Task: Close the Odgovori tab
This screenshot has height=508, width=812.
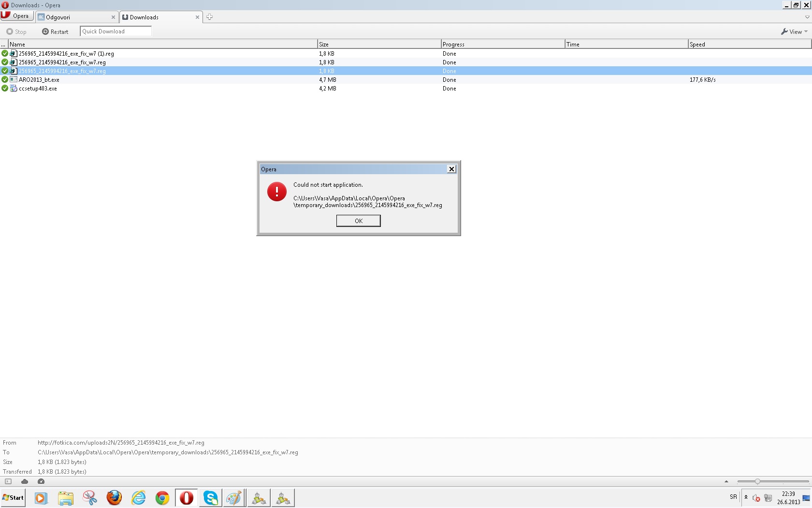Action: pyautogui.click(x=113, y=17)
